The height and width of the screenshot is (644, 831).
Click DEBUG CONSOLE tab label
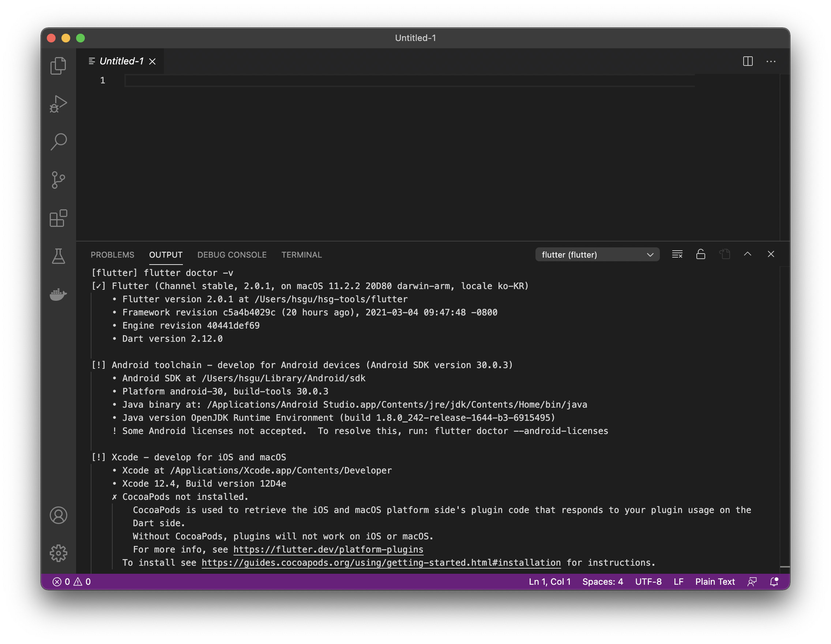click(x=232, y=255)
